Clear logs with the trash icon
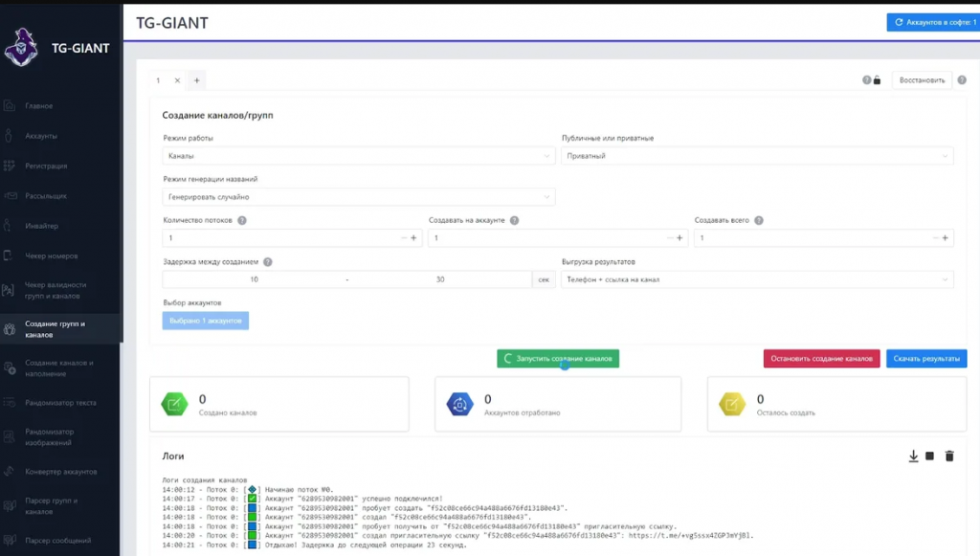 point(949,456)
